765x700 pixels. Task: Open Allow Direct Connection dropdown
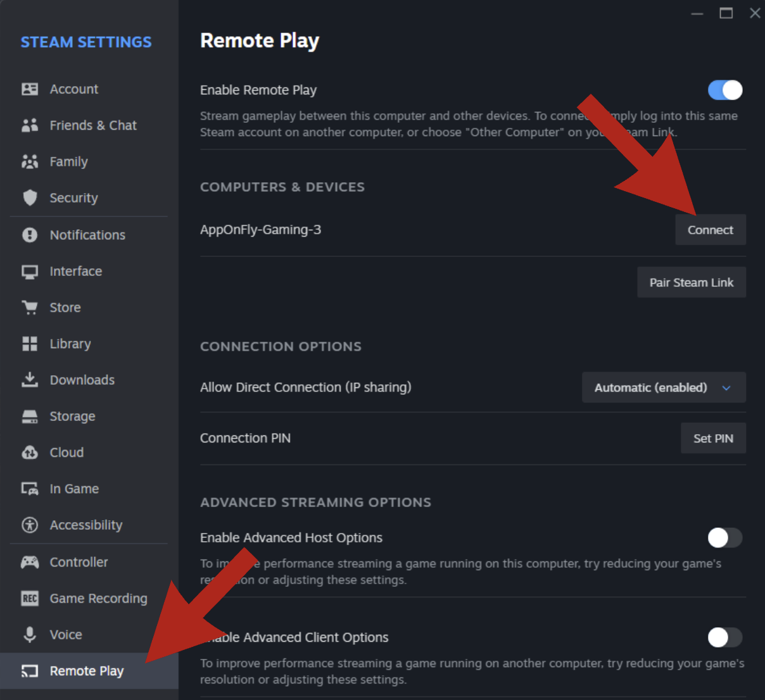coord(663,387)
